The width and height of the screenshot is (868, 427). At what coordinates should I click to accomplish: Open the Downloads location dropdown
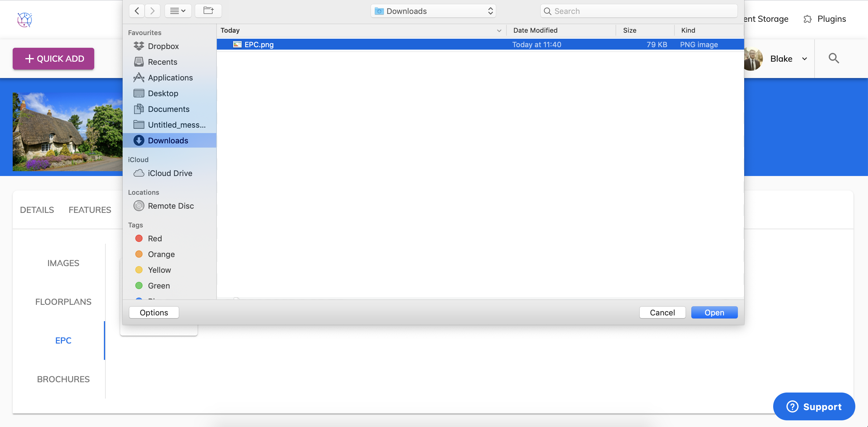click(x=433, y=11)
